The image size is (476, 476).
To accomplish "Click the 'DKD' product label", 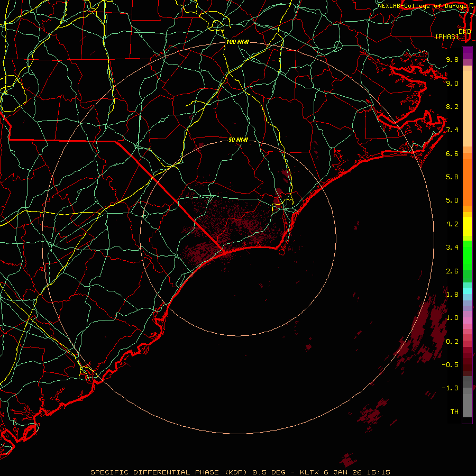I will click(x=465, y=31).
